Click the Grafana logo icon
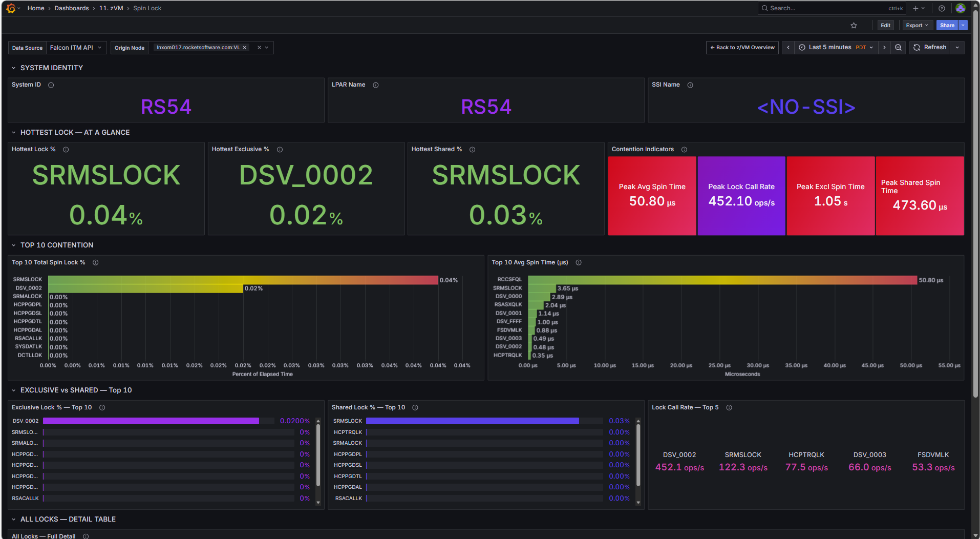 [11, 8]
